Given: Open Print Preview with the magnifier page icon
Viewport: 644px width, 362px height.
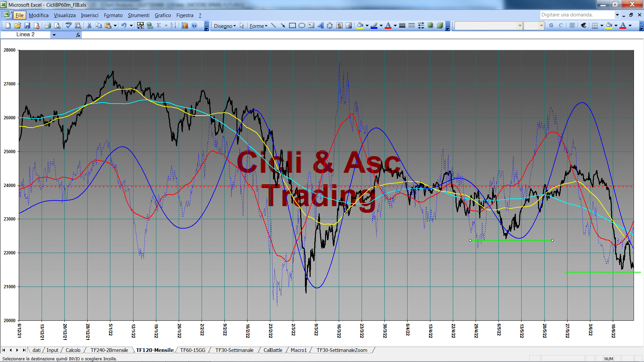Looking at the screenshot, I should (57, 25).
